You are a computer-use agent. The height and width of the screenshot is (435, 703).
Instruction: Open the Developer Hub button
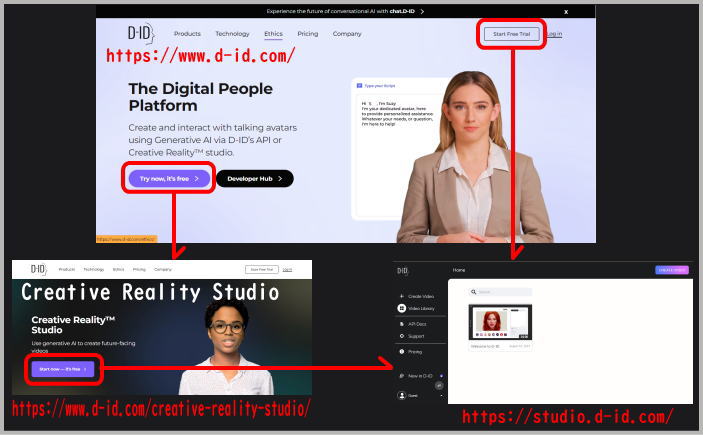coord(254,178)
